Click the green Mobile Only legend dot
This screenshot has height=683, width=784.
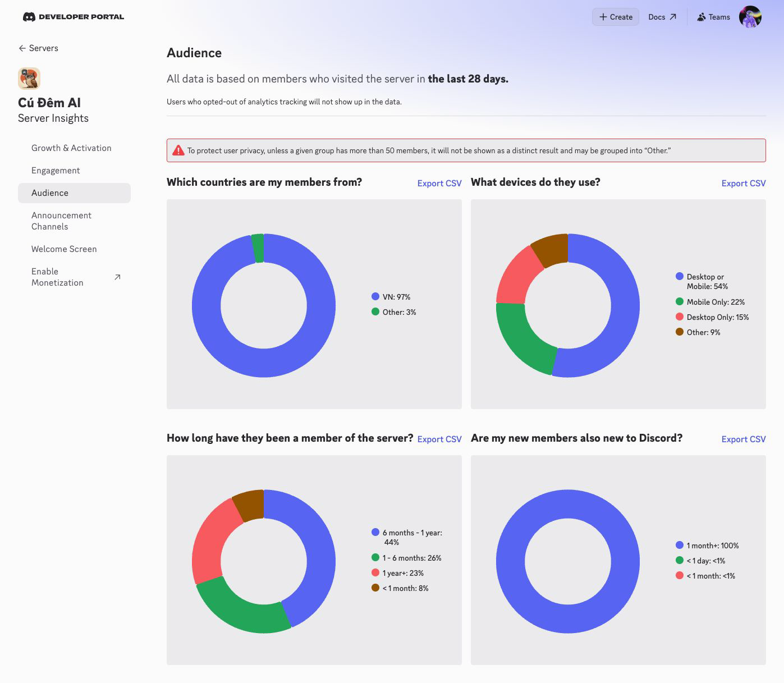click(x=680, y=301)
